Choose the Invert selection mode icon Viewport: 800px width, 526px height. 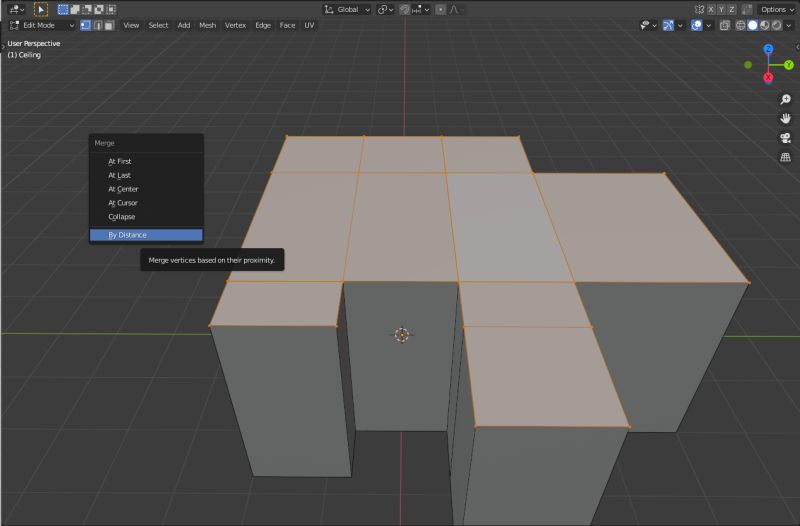pos(99,9)
